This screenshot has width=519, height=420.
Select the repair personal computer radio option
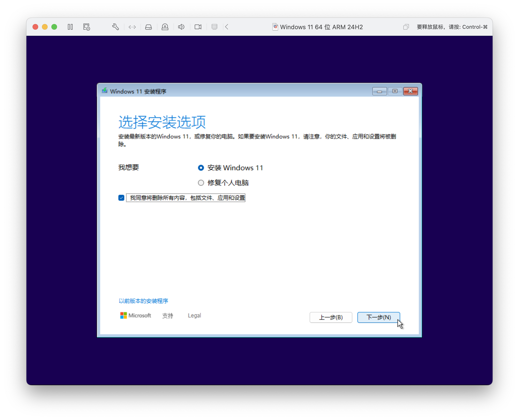coord(201,183)
